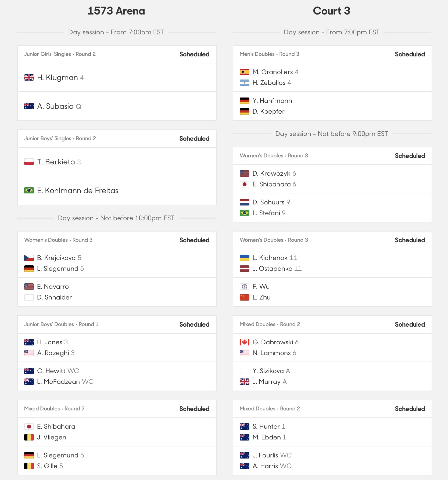The width and height of the screenshot is (448, 480).
Task: Open H. Zeballos player link
Action: coord(269,83)
